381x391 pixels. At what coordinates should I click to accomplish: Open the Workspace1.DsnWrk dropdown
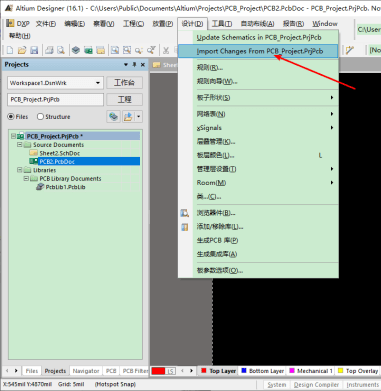pyautogui.click(x=98, y=83)
